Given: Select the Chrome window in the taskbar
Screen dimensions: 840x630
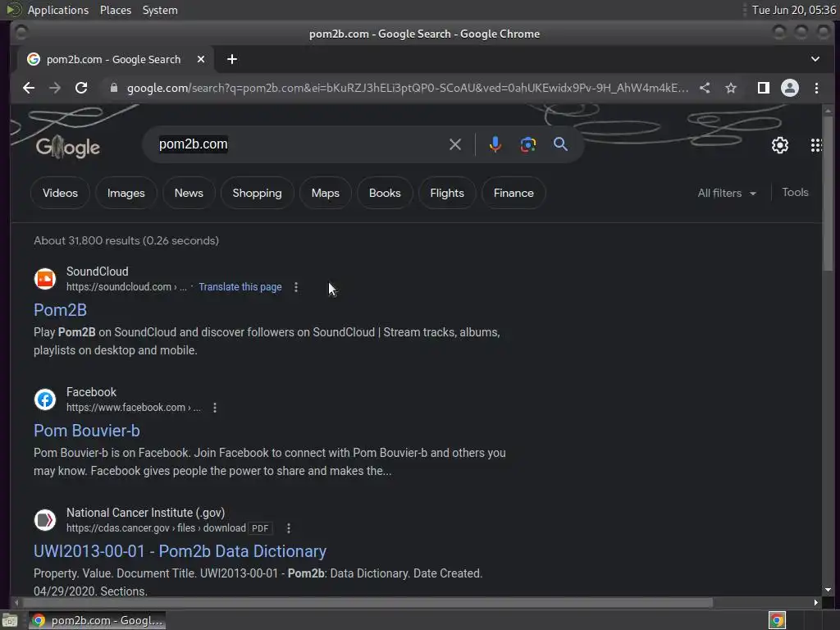Looking at the screenshot, I should pos(97,620).
